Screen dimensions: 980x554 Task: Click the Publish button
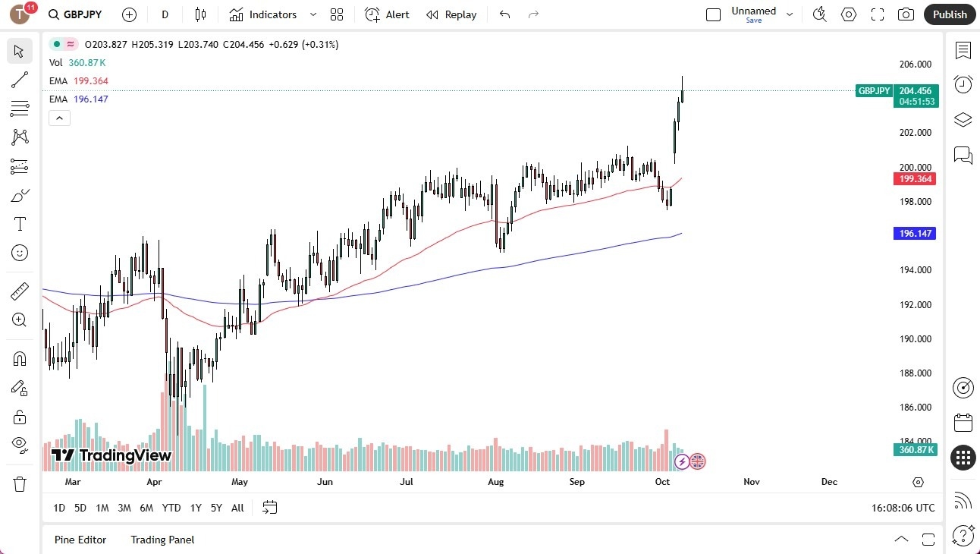pyautogui.click(x=949, y=14)
